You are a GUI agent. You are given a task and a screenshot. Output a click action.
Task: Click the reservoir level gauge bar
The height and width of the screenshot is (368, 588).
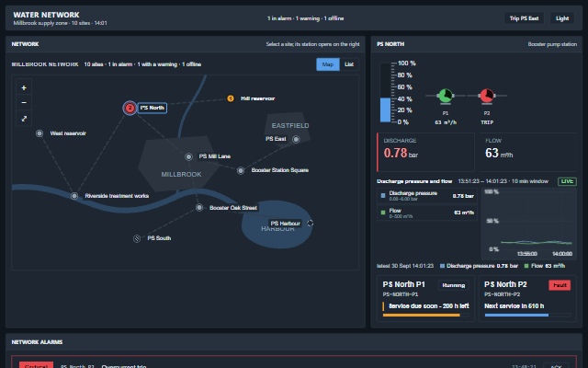coord(385,92)
